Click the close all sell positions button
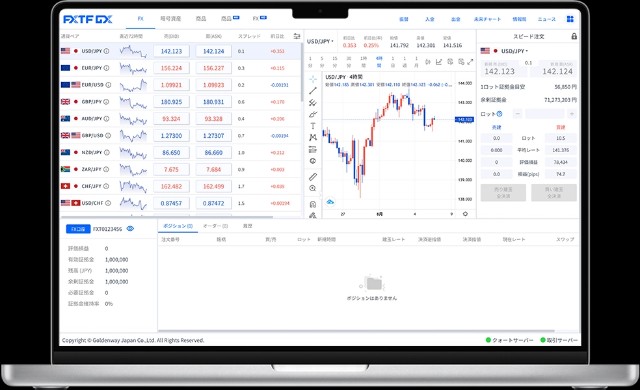Viewport: 640px width, 390px height. pyautogui.click(x=503, y=193)
